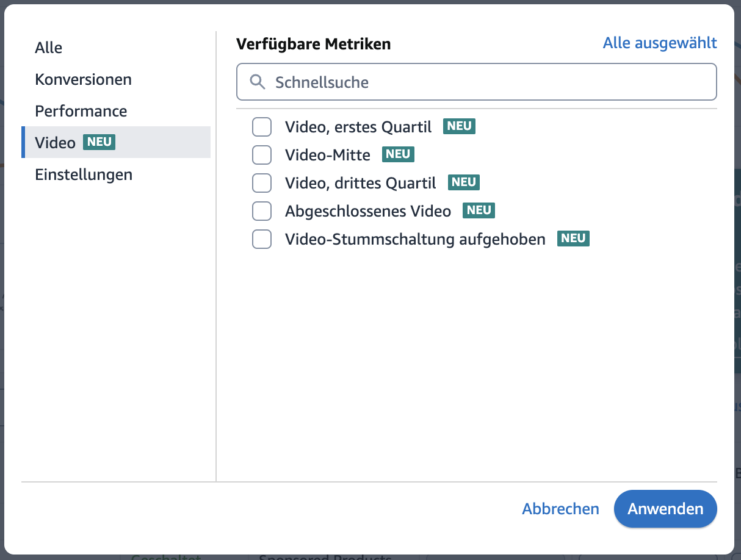
Task: Go to the Performance category
Action: click(81, 111)
